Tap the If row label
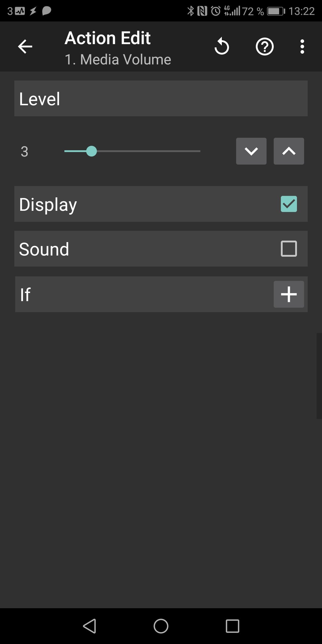322x644 pixels. coord(25,295)
